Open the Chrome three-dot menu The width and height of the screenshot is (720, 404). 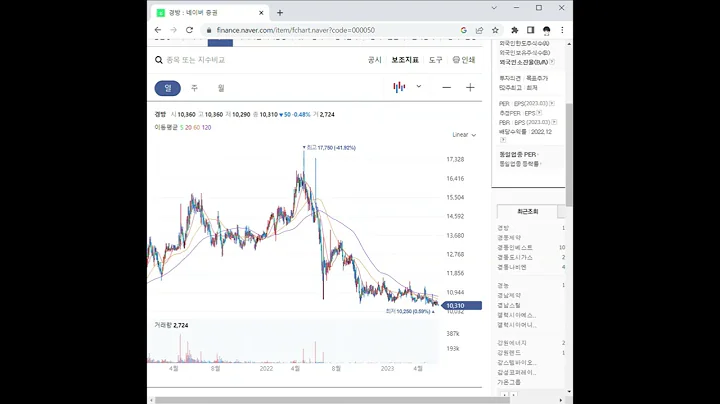tap(562, 30)
